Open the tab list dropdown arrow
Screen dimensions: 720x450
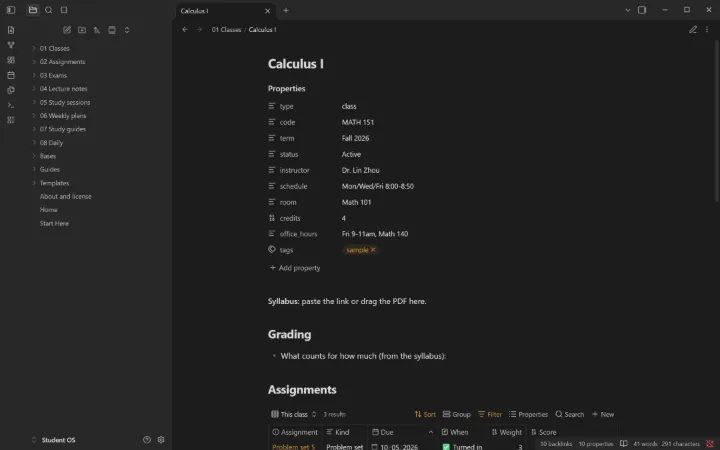[628, 10]
